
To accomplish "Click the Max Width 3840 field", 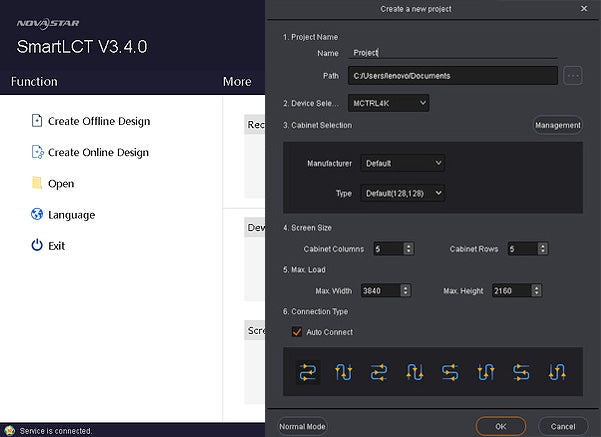I will point(381,291).
